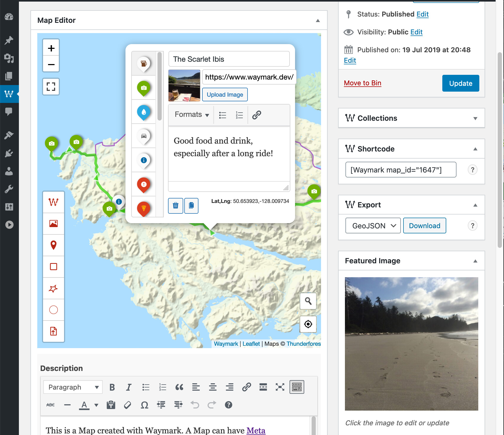The image size is (504, 435).
Task: Select the star polygon draw tool
Action: click(x=53, y=288)
